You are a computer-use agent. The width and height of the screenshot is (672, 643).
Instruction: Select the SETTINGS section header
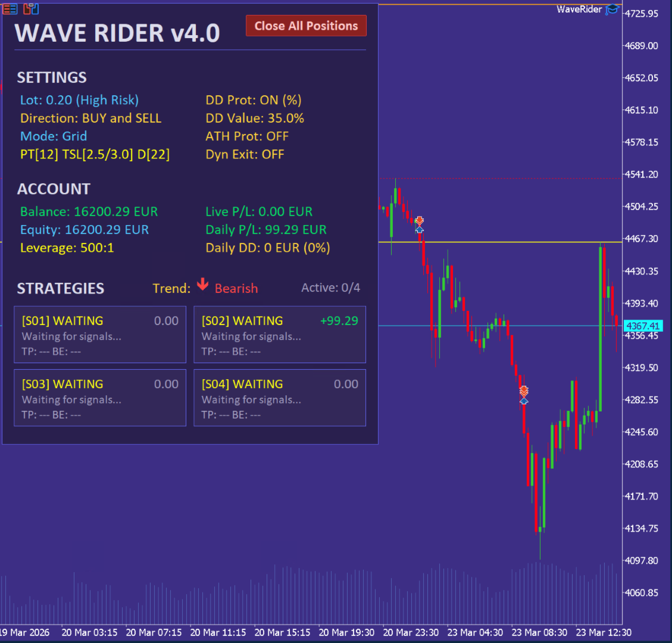click(51, 77)
